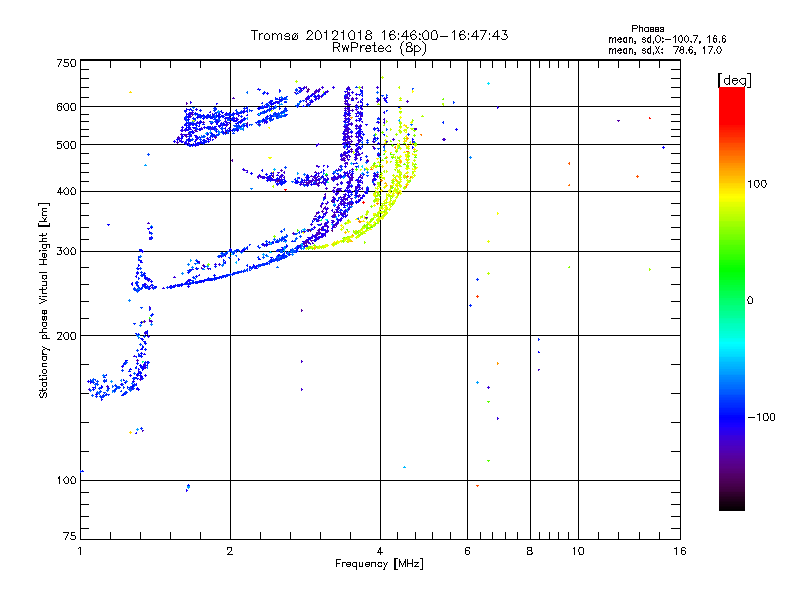Click the '10' frequency axis label
The height and width of the screenshot is (600, 800).
coord(578,551)
